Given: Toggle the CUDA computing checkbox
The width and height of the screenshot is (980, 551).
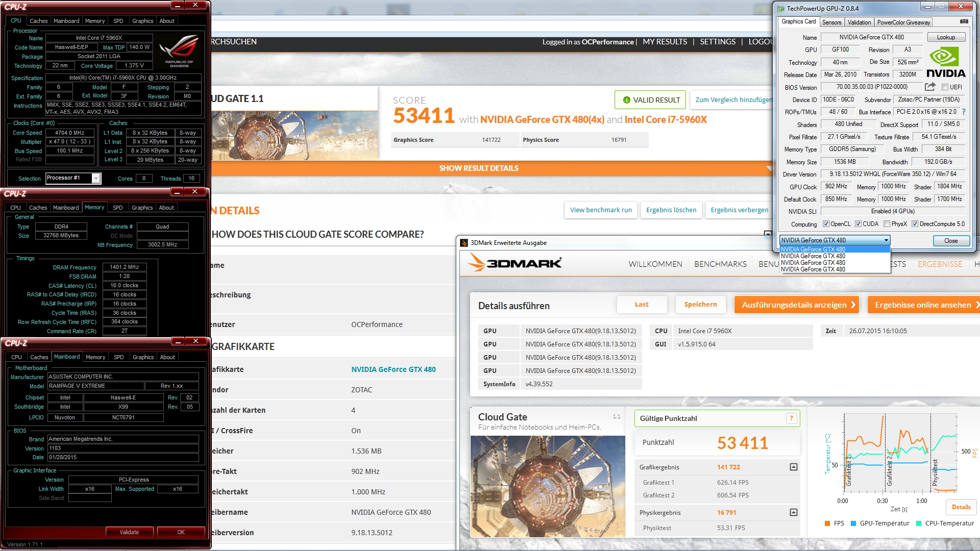Looking at the screenshot, I should tap(858, 224).
